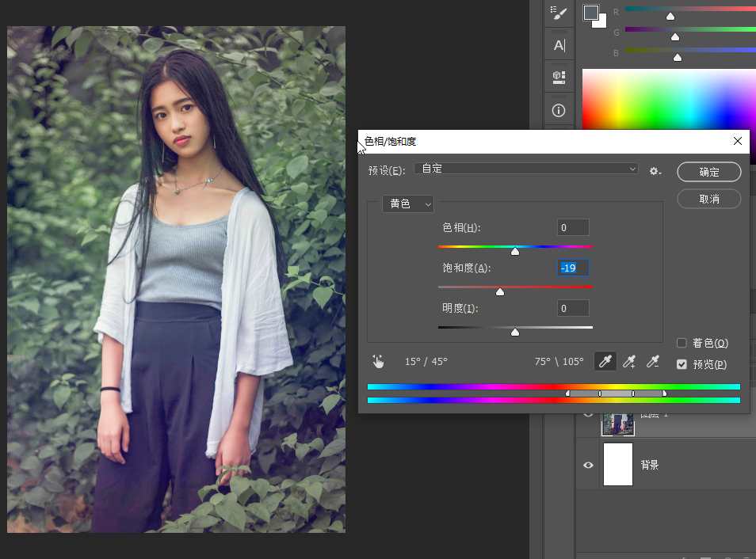Select the eyedropper tool in Hue/Saturation dialog
Viewport: 756px width, 559px height.
[x=605, y=362]
